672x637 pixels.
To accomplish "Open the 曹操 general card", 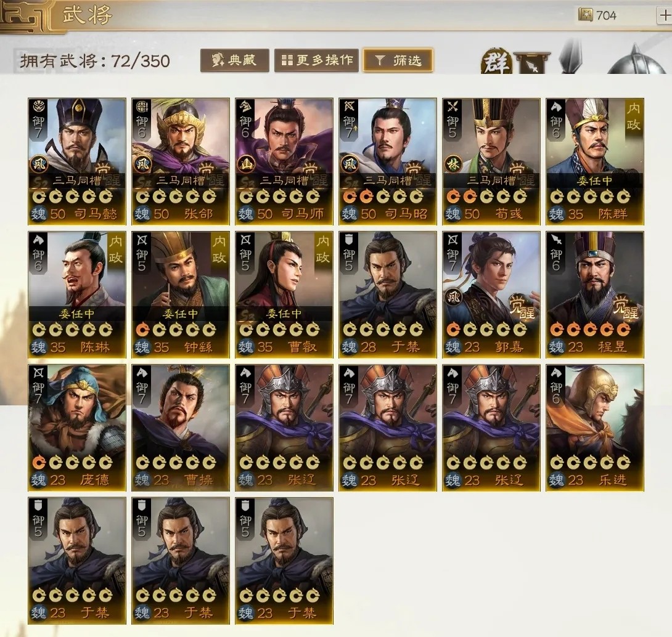I will tap(181, 428).
